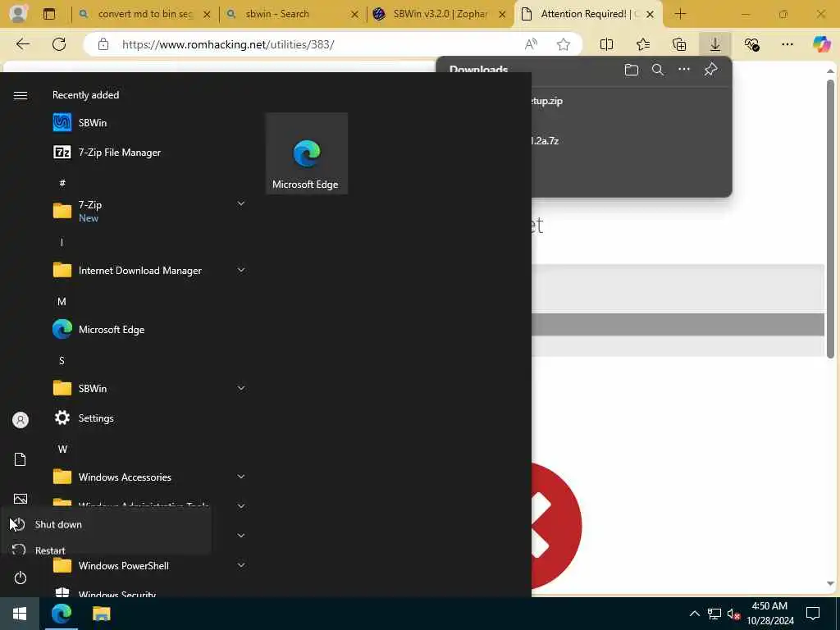Image resolution: width=840 pixels, height=630 pixels.
Task: Open Internet Download Manager folder
Action: (149, 270)
